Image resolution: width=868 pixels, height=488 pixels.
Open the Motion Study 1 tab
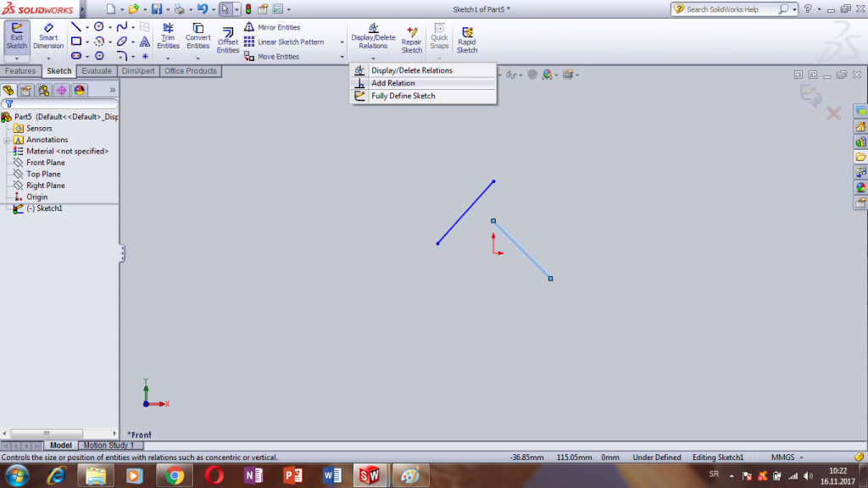tap(109, 446)
